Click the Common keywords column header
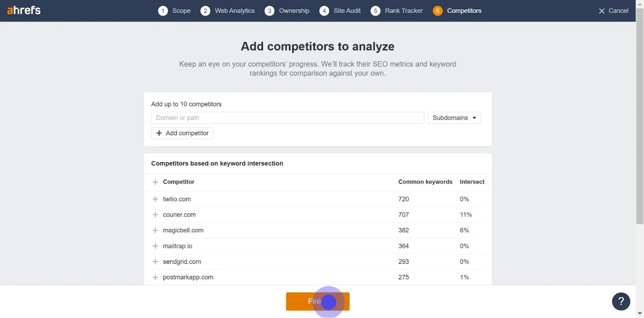 pyautogui.click(x=425, y=182)
